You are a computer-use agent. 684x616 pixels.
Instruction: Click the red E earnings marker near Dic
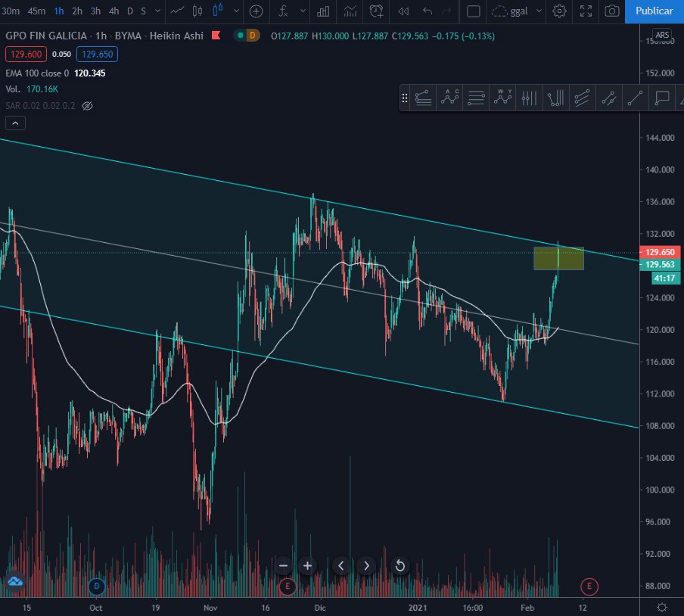pos(287,586)
